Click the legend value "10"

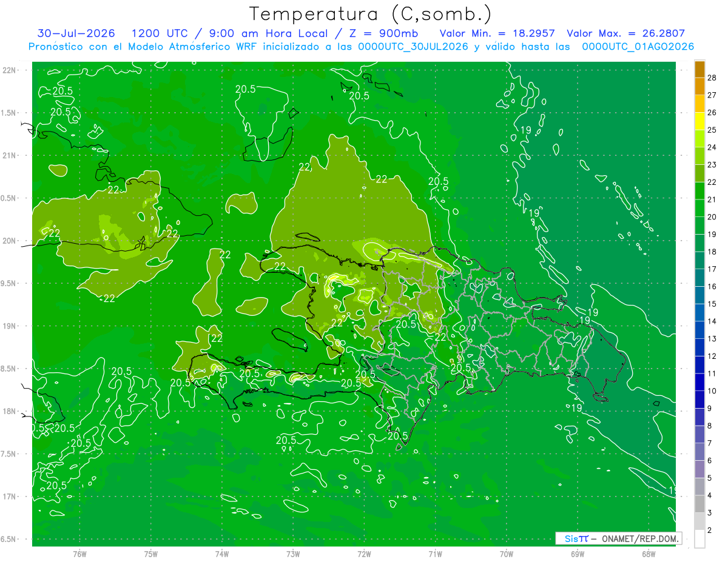(712, 391)
